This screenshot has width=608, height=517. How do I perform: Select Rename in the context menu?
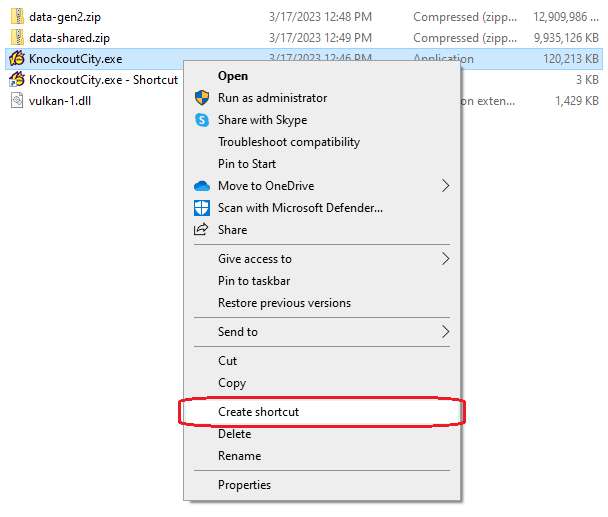pyautogui.click(x=239, y=456)
